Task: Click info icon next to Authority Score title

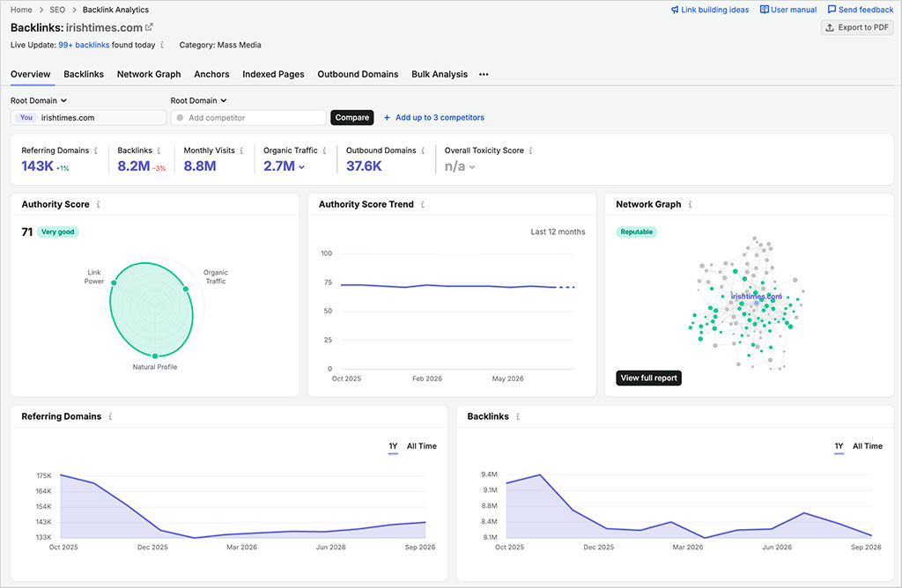Action: pos(98,204)
